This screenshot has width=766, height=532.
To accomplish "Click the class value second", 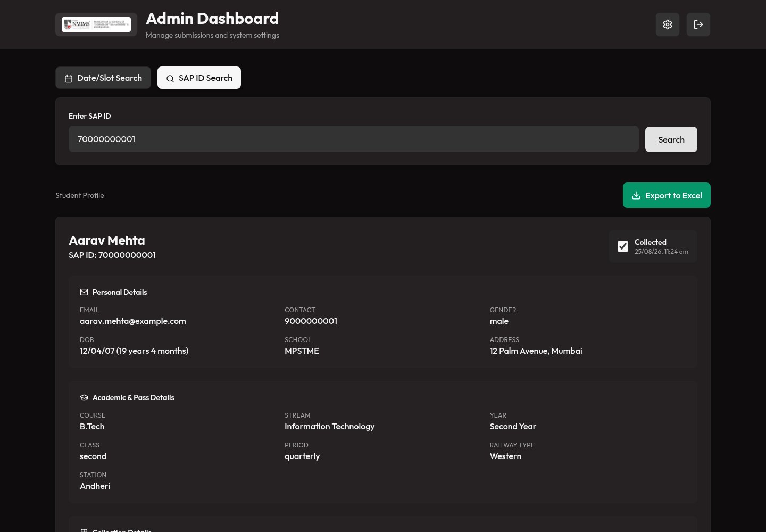I will [93, 456].
